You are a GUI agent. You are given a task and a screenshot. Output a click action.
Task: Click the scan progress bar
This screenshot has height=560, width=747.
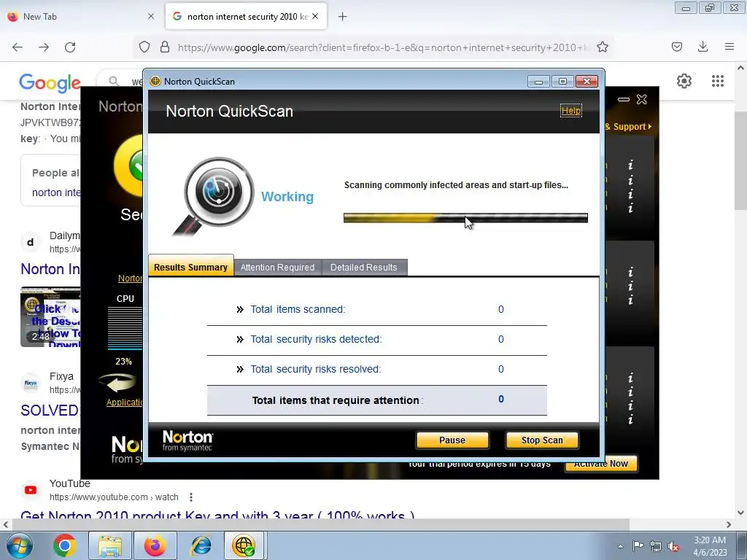point(465,217)
